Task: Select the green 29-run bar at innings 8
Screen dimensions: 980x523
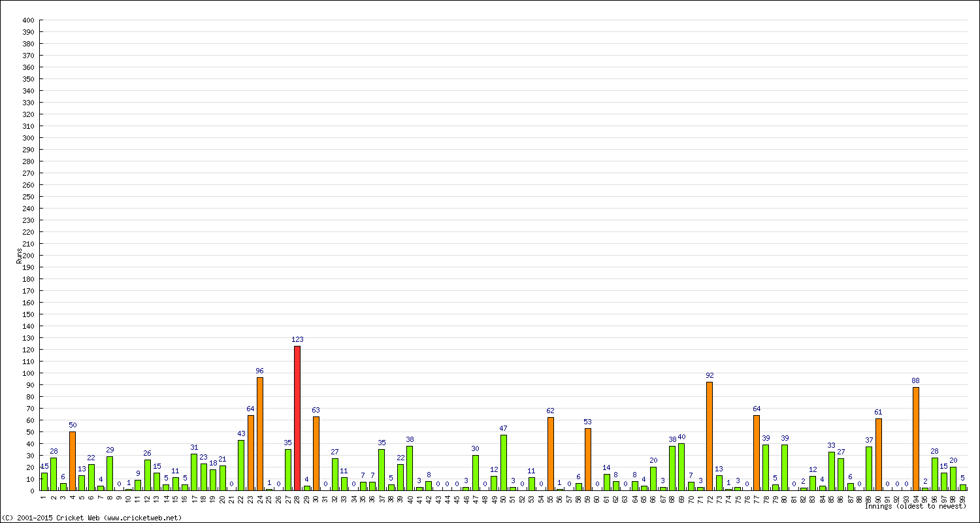Action: click(x=110, y=473)
